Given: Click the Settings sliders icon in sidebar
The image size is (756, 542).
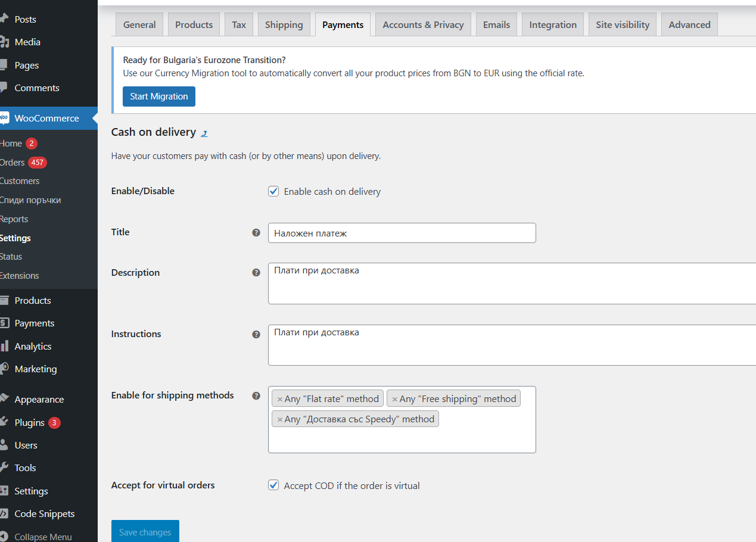Looking at the screenshot, I should coord(4,491).
